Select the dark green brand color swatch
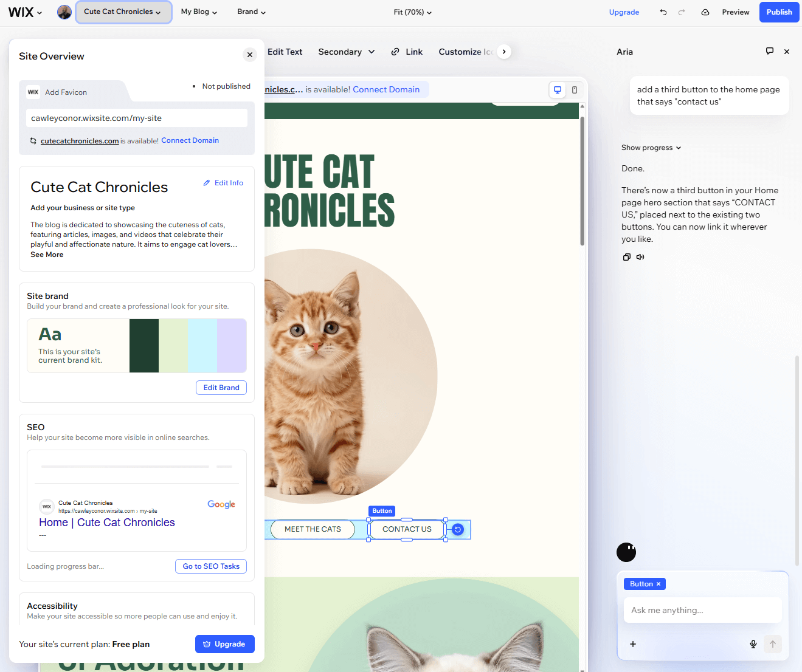Viewport: 802px width, 672px height. click(144, 346)
